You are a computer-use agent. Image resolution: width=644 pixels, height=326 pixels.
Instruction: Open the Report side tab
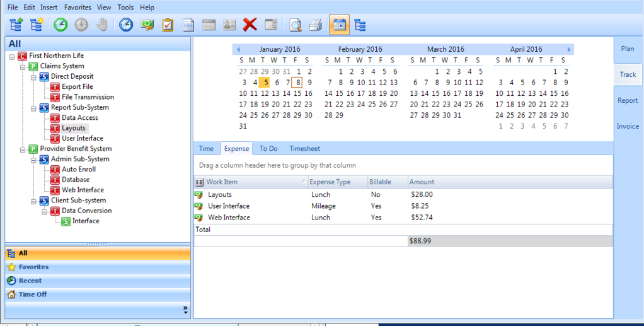click(628, 100)
